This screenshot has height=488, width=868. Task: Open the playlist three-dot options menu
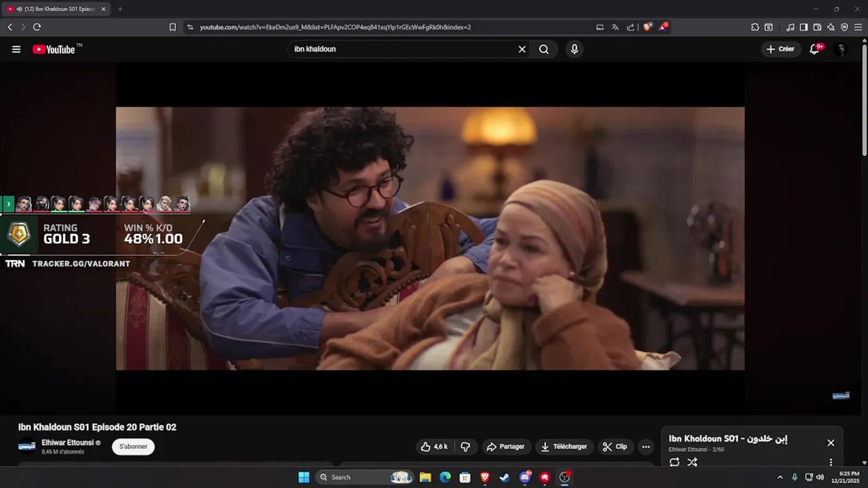pos(831,462)
